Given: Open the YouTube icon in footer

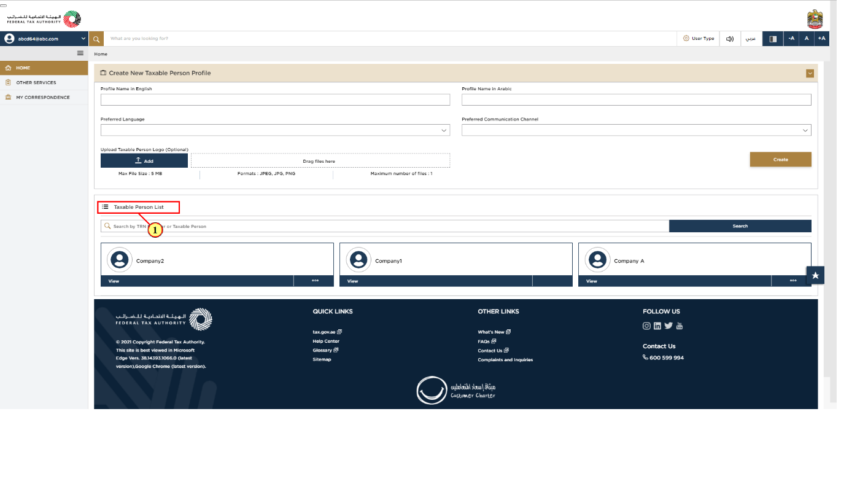Looking at the screenshot, I should pos(679,326).
